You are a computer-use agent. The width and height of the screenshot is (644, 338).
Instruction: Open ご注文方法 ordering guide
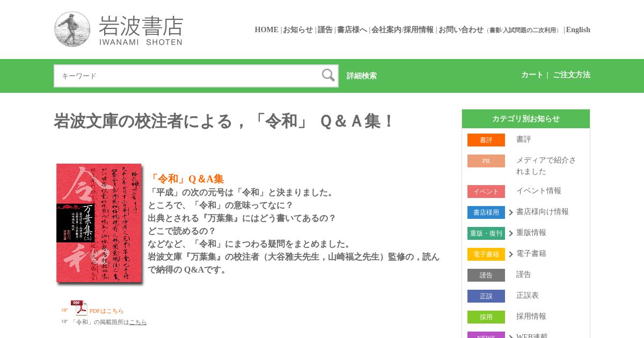[572, 75]
